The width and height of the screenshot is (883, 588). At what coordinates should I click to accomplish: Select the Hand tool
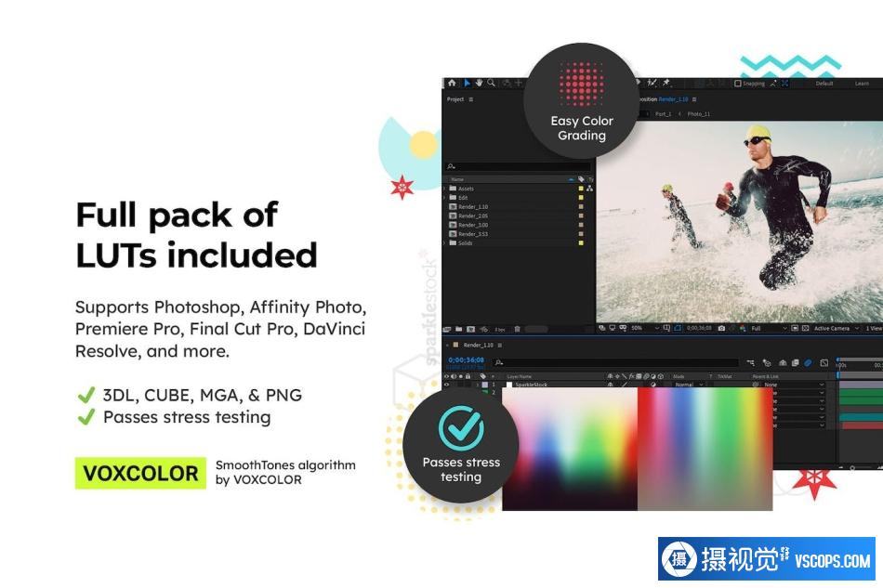coord(480,84)
